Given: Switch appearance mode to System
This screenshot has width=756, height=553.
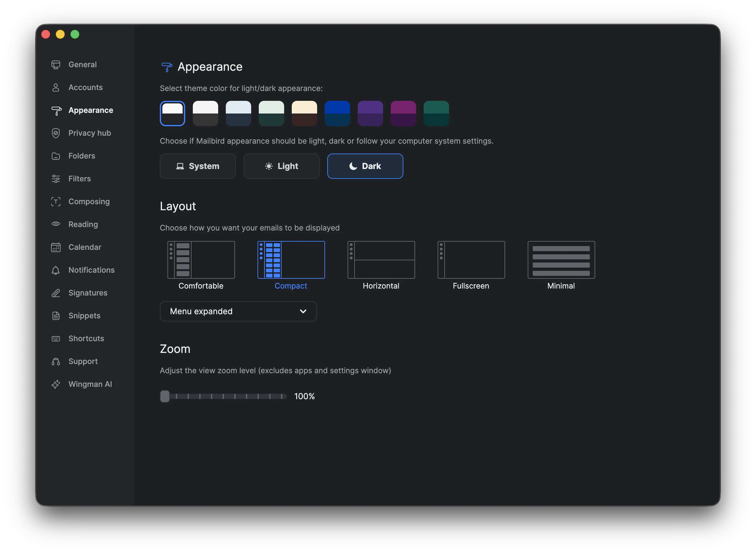Looking at the screenshot, I should [x=198, y=166].
